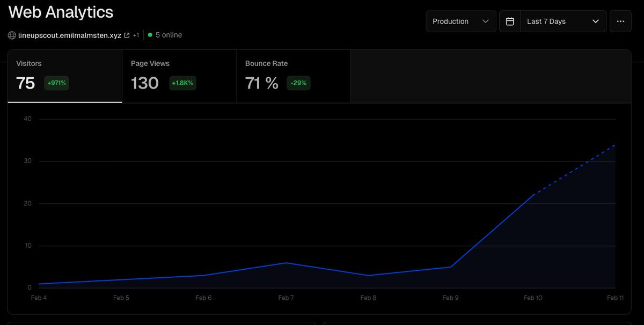Click the 30 y-axis label
This screenshot has width=644, height=325.
[x=28, y=161]
